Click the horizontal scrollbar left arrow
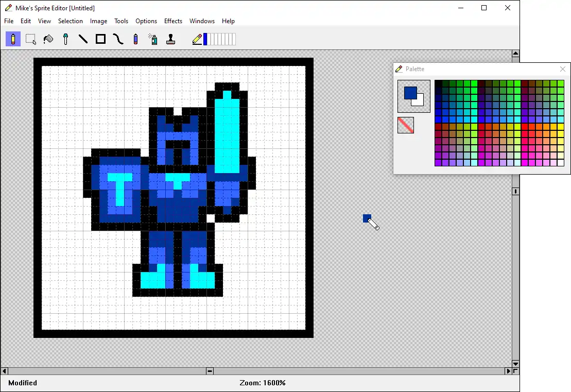The height and width of the screenshot is (392, 571). tap(4, 371)
